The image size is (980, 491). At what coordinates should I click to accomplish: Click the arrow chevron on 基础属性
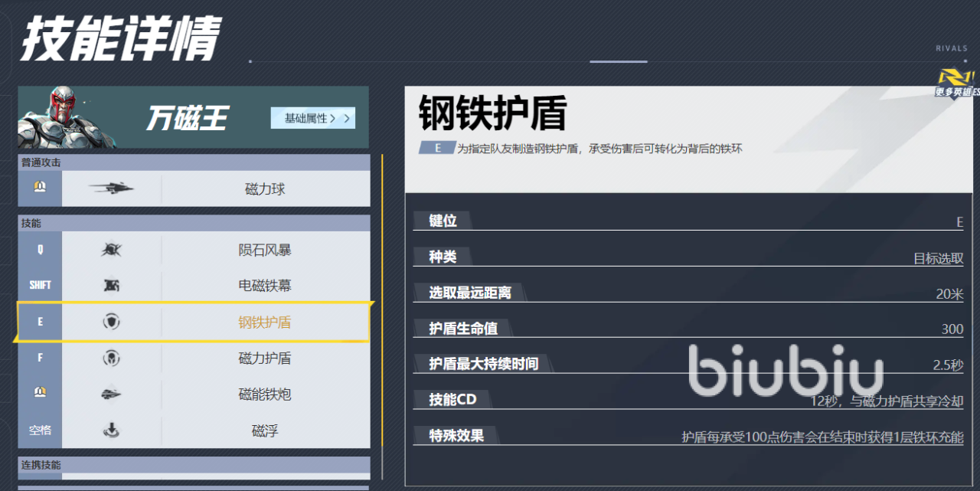coord(346,118)
